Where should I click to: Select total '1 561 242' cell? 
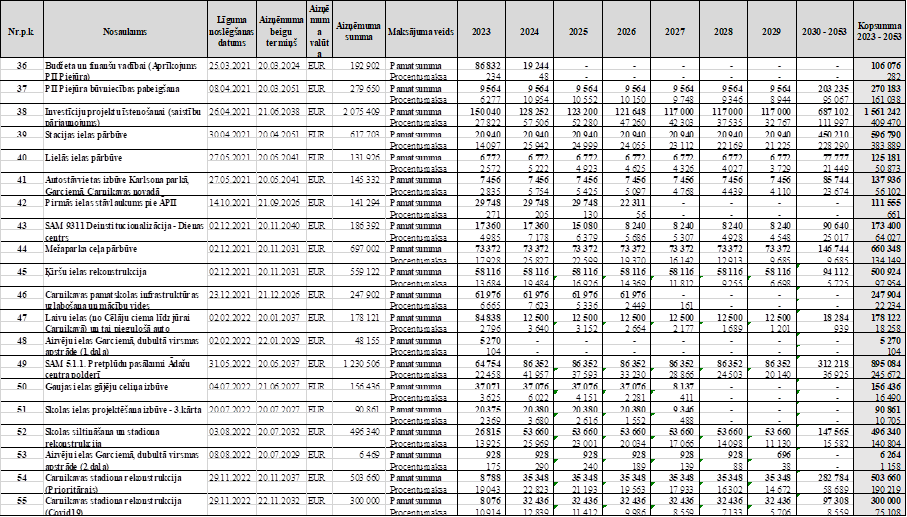coord(880,112)
